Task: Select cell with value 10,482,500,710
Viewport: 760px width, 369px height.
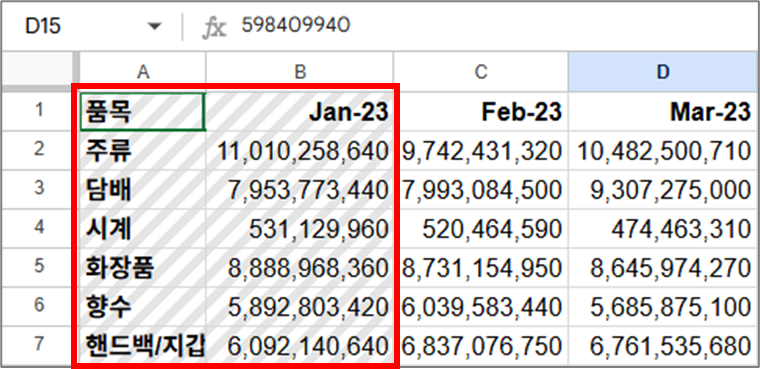Action: click(x=662, y=150)
